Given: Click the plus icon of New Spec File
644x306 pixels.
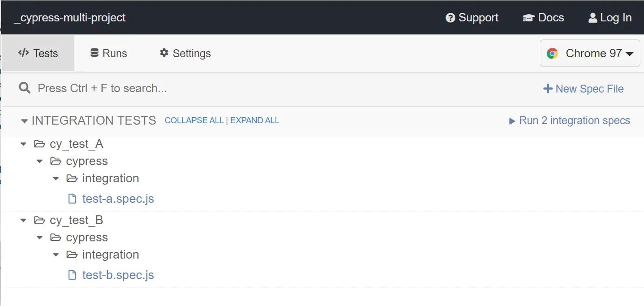Looking at the screenshot, I should click(548, 89).
